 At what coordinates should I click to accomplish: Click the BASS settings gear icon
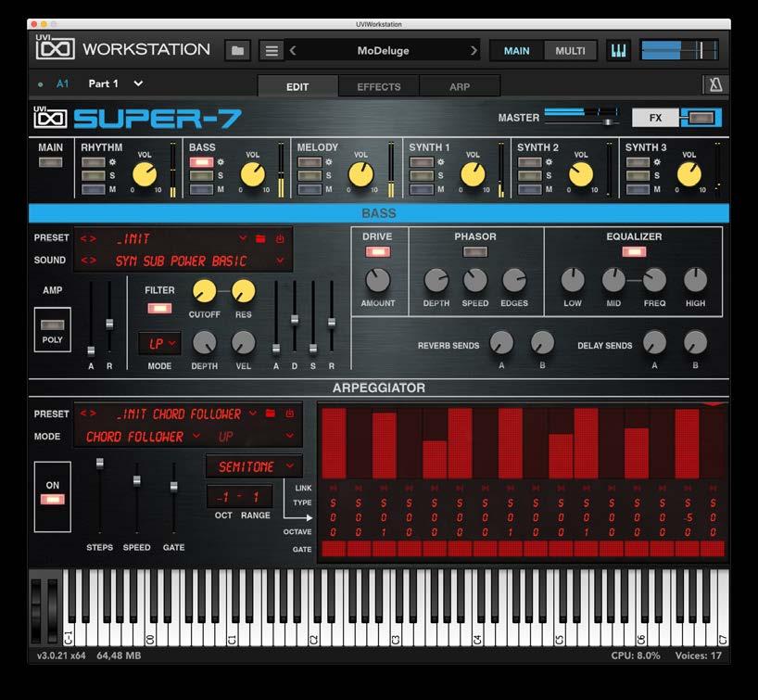point(221,162)
